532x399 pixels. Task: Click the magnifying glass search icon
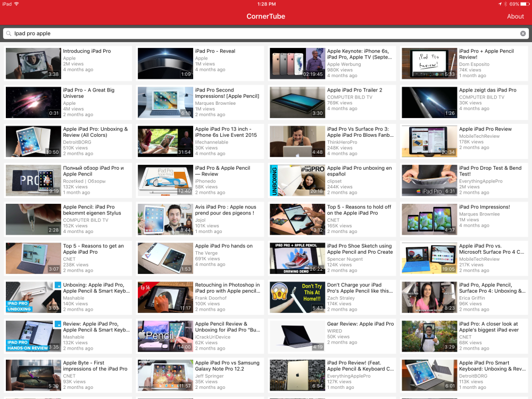(9, 33)
